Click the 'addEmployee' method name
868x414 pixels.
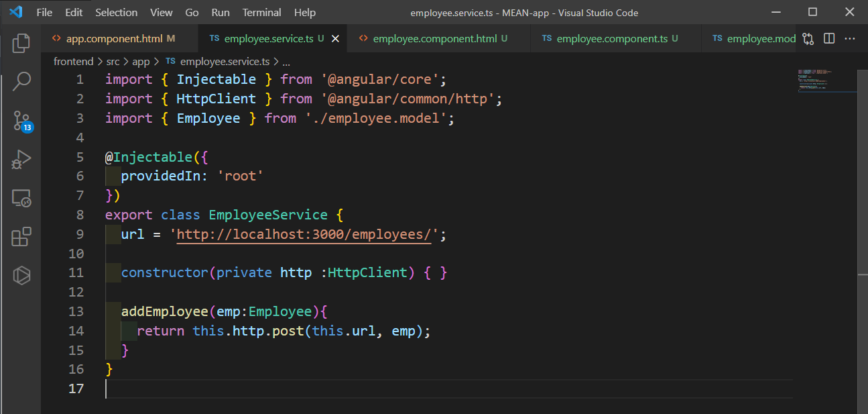pos(165,311)
